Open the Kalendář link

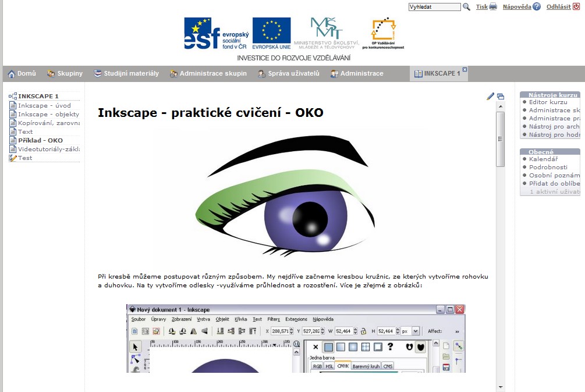point(543,159)
